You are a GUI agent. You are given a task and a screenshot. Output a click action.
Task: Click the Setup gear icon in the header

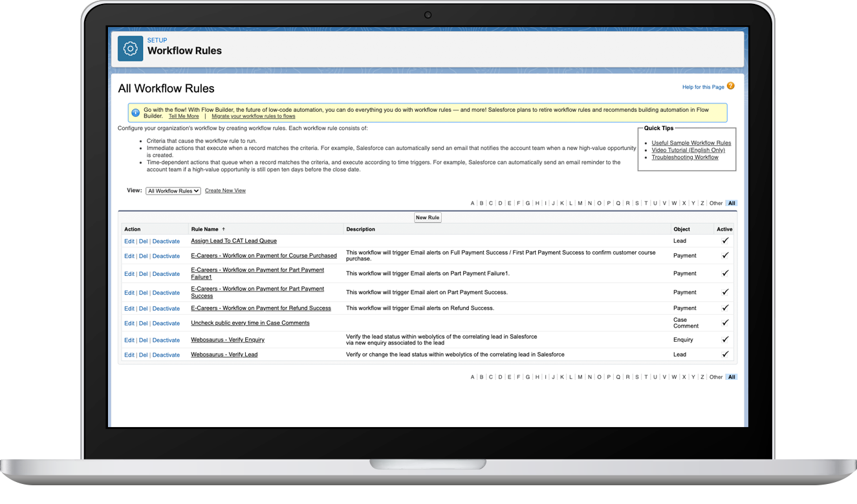pyautogui.click(x=130, y=48)
